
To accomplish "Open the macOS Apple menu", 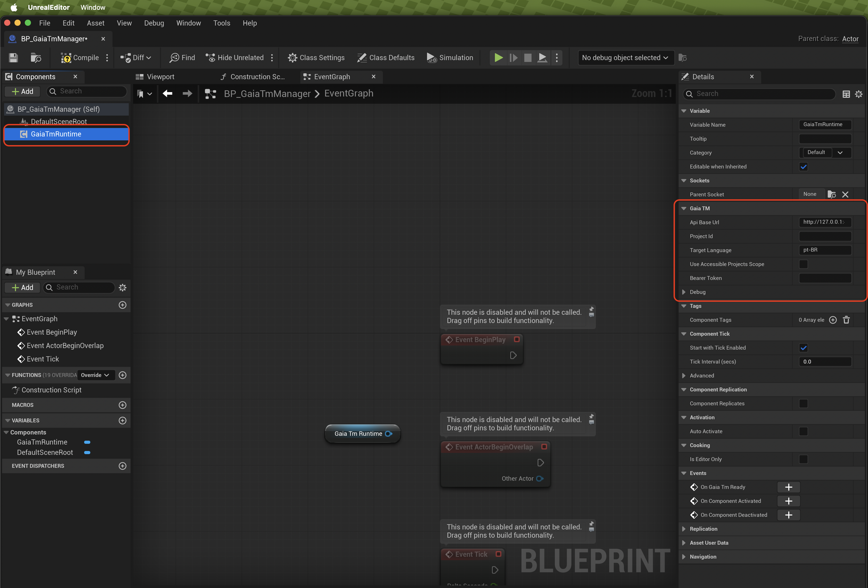I will pyautogui.click(x=14, y=7).
